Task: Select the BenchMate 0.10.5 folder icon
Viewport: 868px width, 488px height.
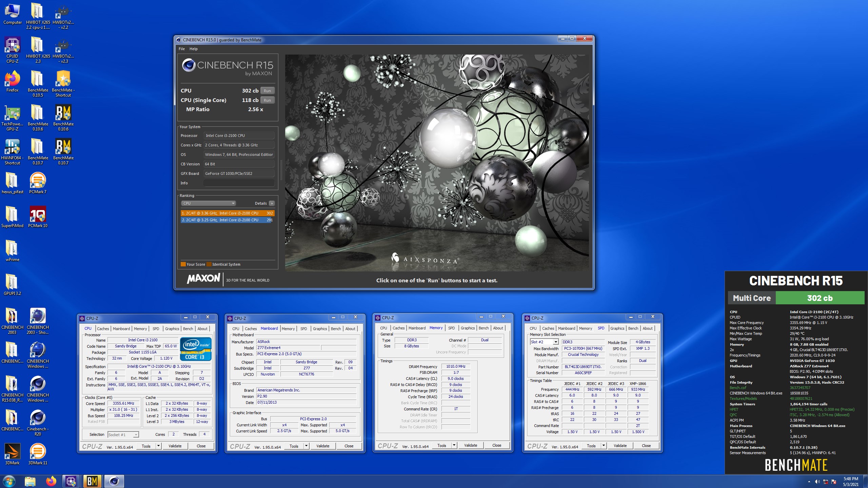Action: (38, 84)
